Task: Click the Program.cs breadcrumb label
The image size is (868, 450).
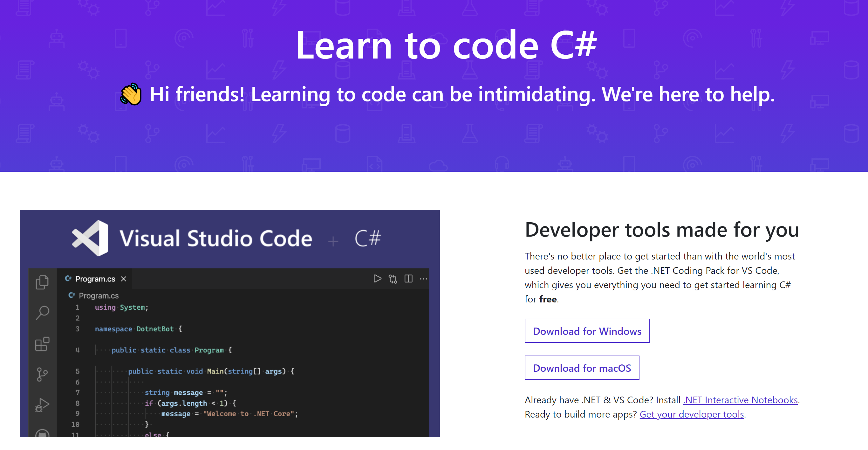Action: point(99,296)
